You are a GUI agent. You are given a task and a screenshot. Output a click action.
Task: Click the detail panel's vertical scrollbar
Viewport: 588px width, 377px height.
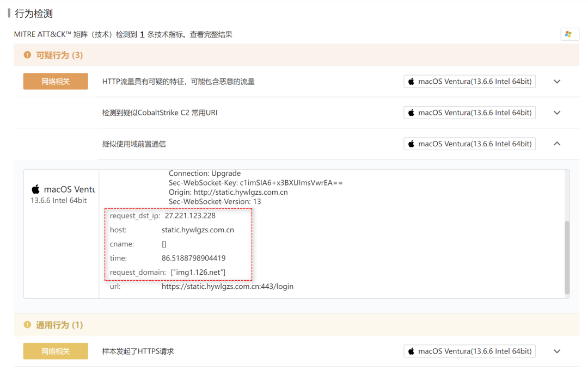click(x=567, y=256)
